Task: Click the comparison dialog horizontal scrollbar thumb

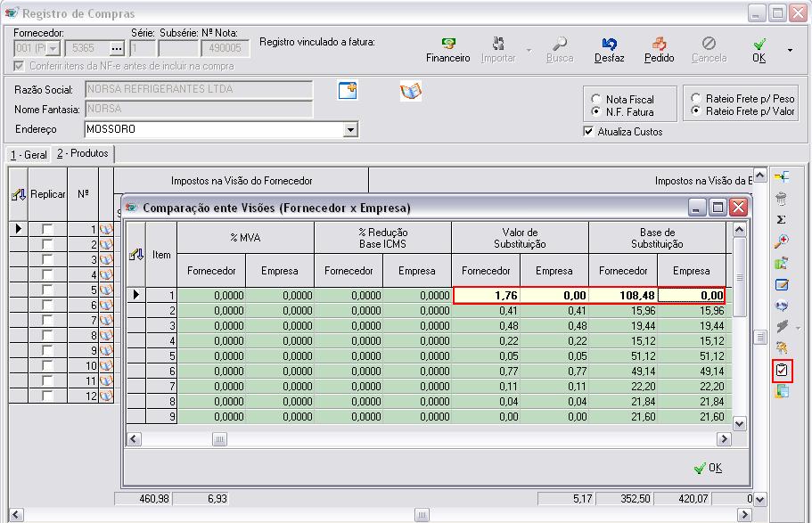Action: [x=219, y=439]
